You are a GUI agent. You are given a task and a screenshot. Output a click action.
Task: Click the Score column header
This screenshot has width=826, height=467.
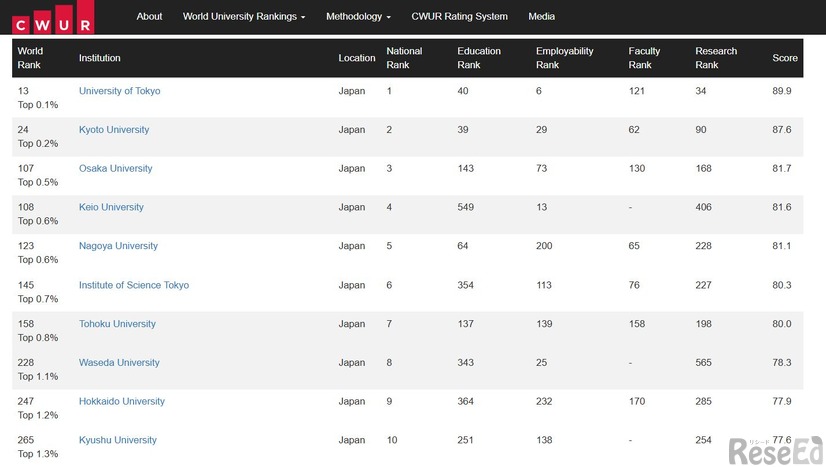(x=785, y=58)
